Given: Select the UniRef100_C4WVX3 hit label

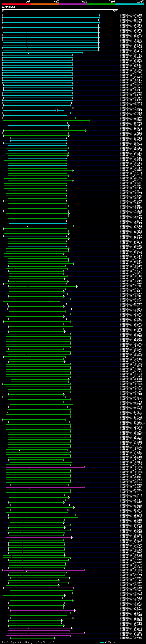Looking at the screenshot, I should [131, 487].
